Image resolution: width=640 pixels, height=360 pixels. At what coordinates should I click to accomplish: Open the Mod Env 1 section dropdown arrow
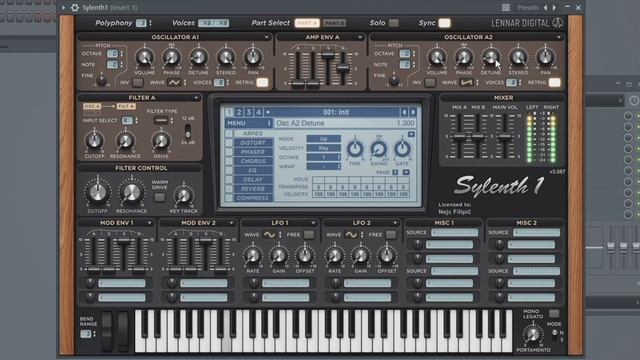(x=149, y=223)
